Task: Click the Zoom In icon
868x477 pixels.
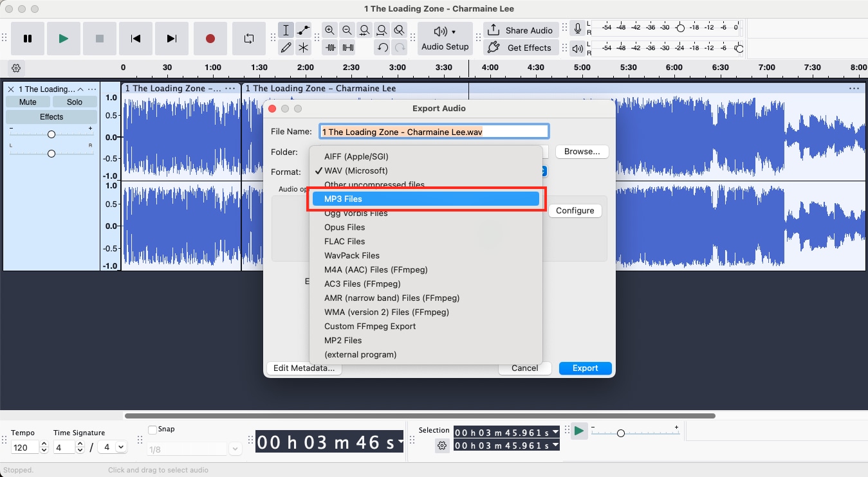Action: pyautogui.click(x=330, y=30)
